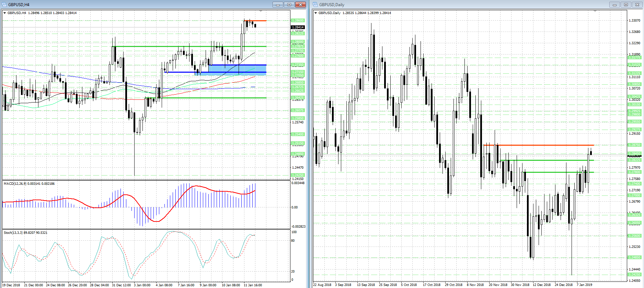Screen dimensions: 644x288
Task: Minimize the GBPUSD,Daily chart window
Action: [614, 4]
